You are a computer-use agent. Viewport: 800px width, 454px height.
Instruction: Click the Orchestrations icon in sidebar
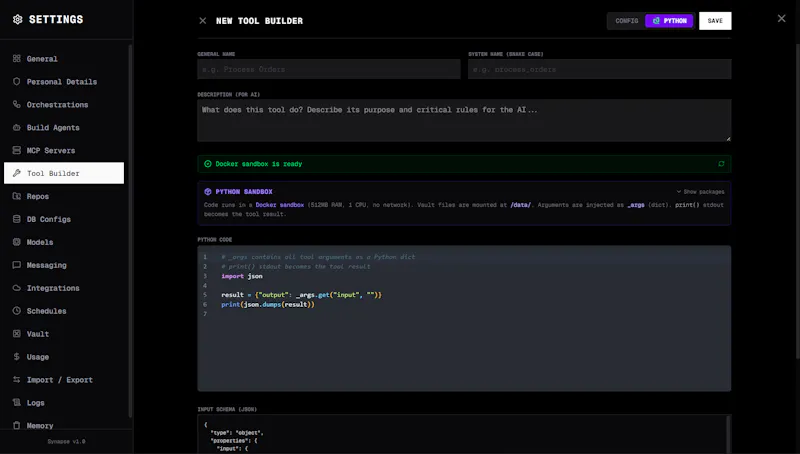point(17,105)
